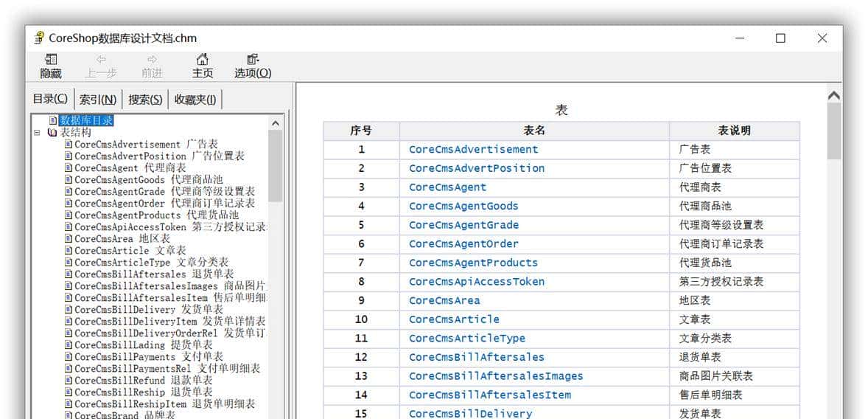
Task: Click the 上一步 (Back) toolbar icon
Action: point(101,59)
